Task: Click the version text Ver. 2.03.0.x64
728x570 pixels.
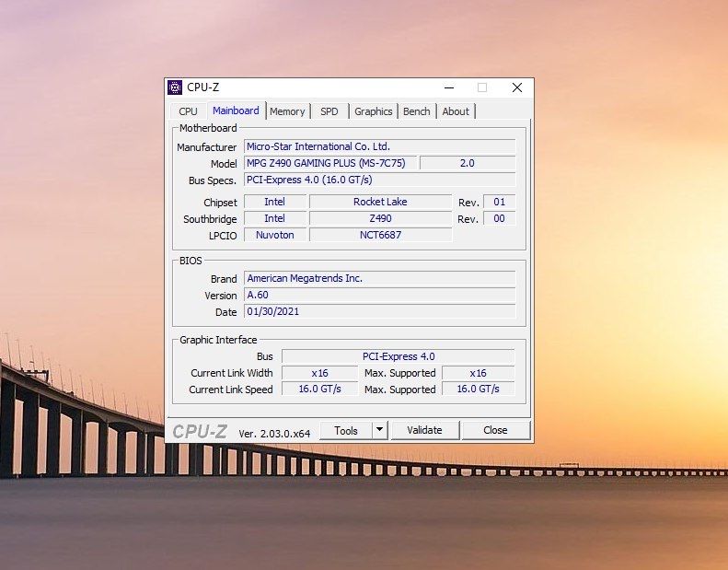Action: (x=274, y=434)
